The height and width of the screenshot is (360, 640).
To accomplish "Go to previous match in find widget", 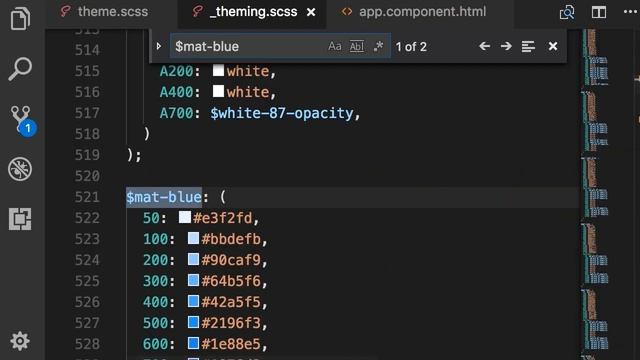I will click(x=484, y=46).
